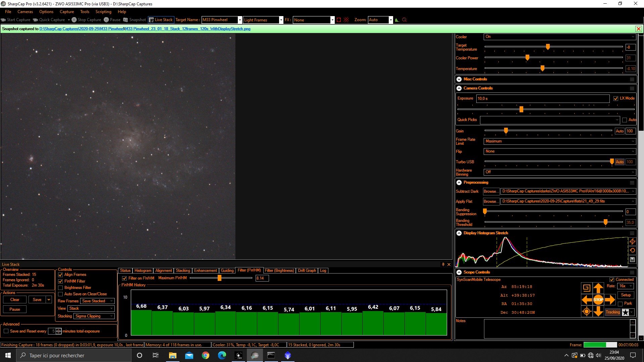Close the green snapshot notification bar

pyautogui.click(x=639, y=29)
